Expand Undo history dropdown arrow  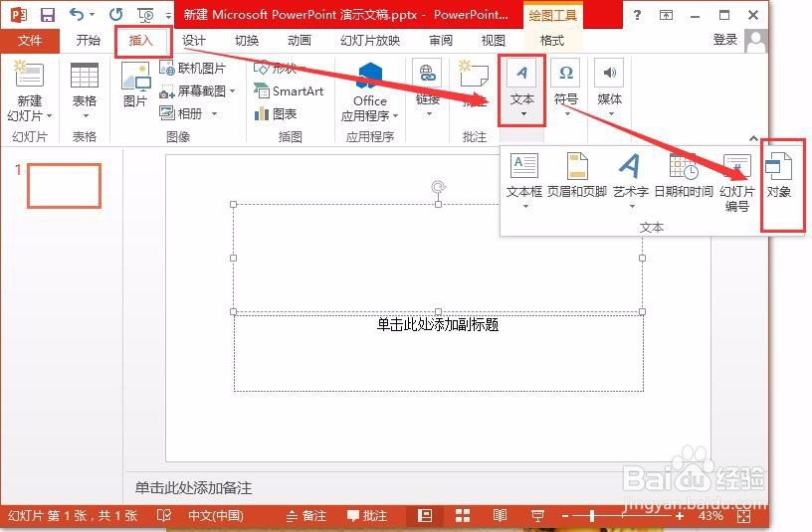pyautogui.click(x=93, y=15)
